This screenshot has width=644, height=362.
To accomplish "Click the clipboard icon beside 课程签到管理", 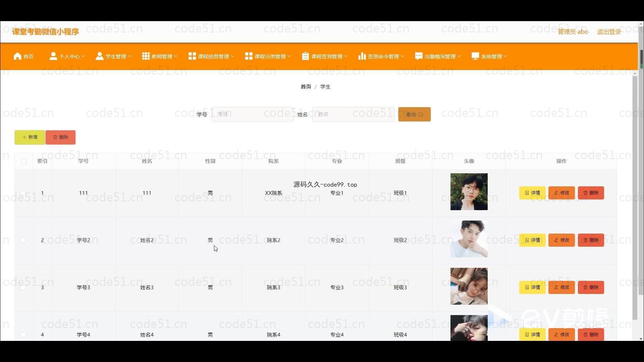I will point(305,56).
